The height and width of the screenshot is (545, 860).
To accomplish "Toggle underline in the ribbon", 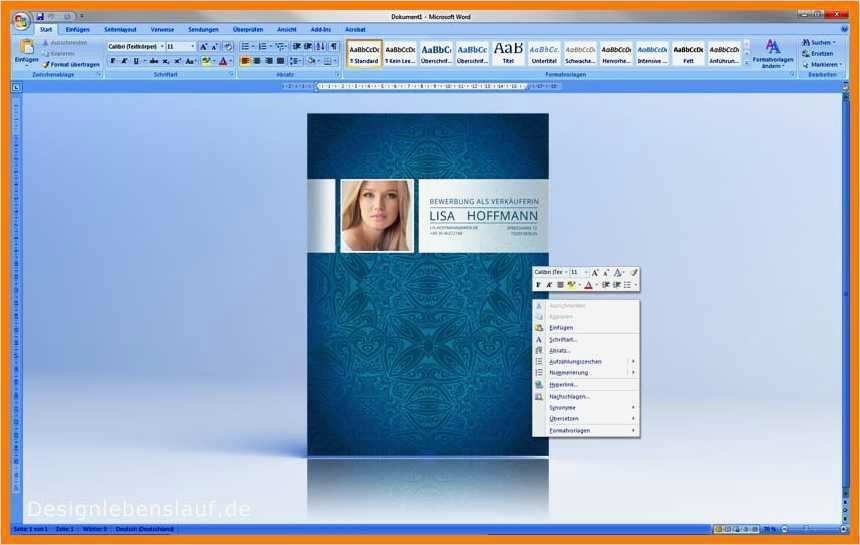I will tap(136, 61).
